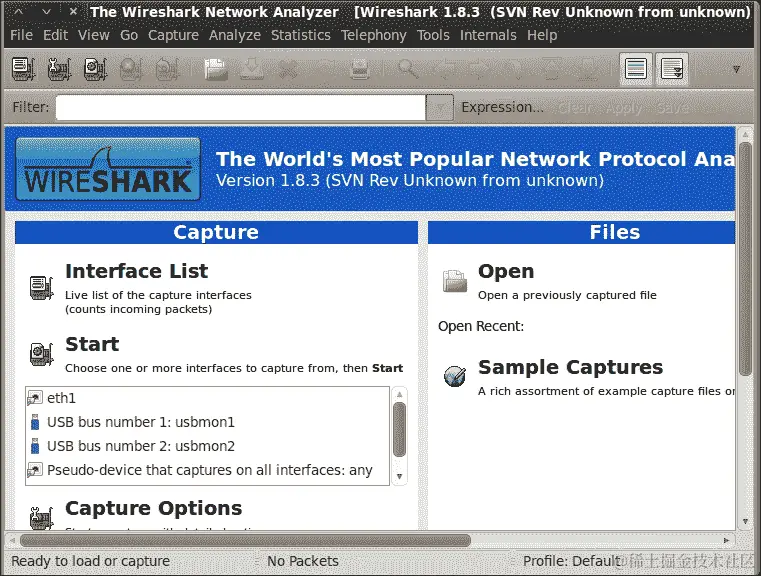This screenshot has height=576, width=761.
Task: Open the Capture menu
Action: 173,35
